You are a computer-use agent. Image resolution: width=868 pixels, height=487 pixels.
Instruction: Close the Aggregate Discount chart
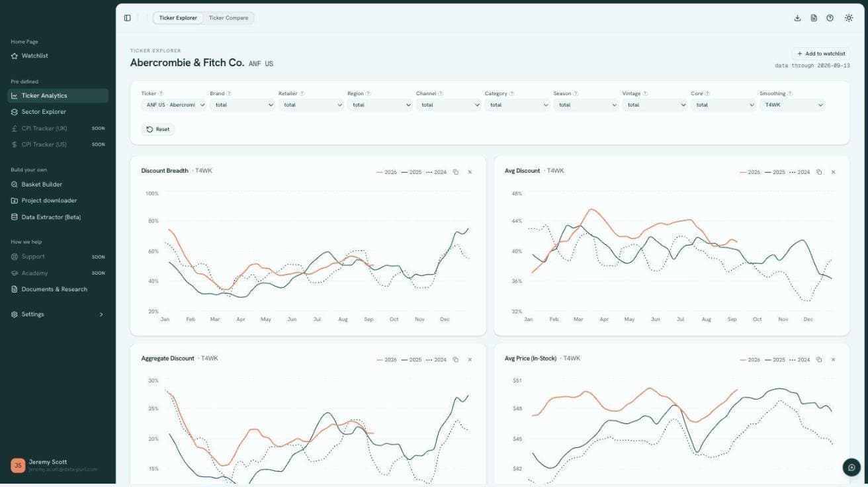(x=470, y=360)
